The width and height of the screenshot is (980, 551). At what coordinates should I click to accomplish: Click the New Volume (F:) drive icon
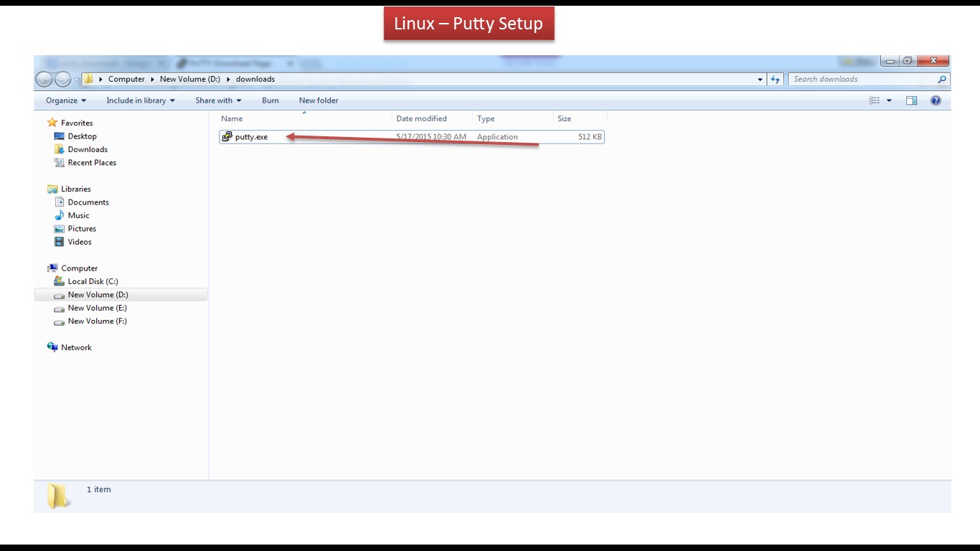click(x=60, y=321)
